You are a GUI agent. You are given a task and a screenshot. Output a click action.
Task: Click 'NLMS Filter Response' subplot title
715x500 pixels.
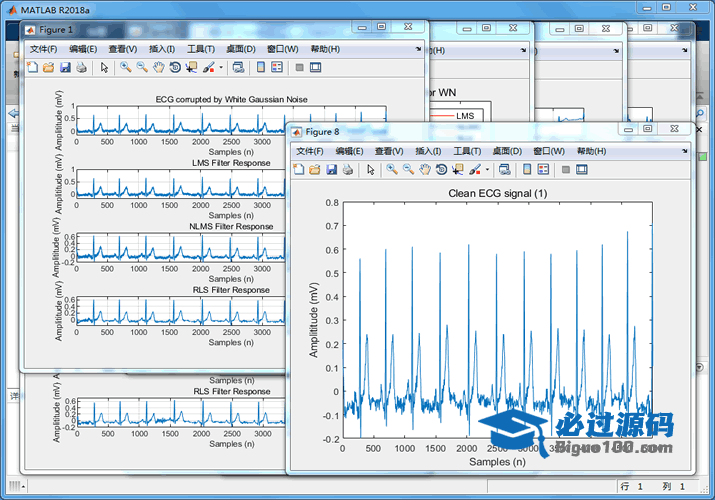coord(231,227)
